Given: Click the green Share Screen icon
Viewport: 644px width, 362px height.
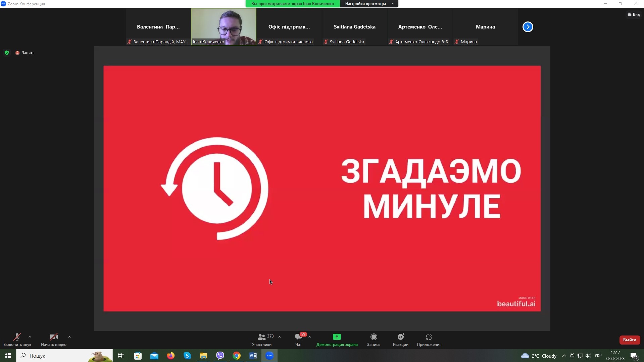Looking at the screenshot, I should point(337,337).
